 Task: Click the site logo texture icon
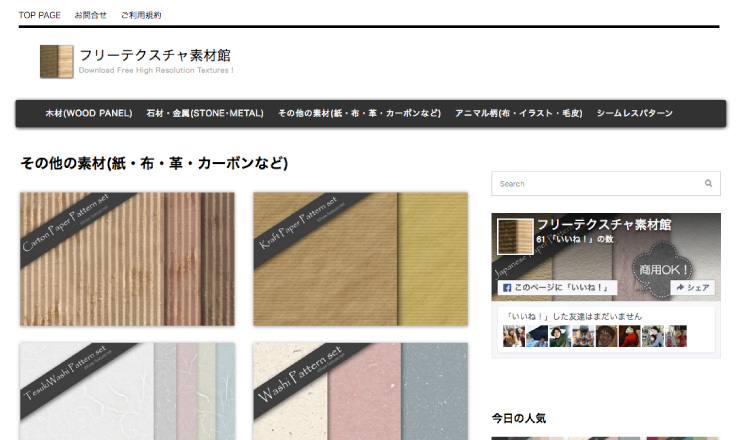[57, 61]
